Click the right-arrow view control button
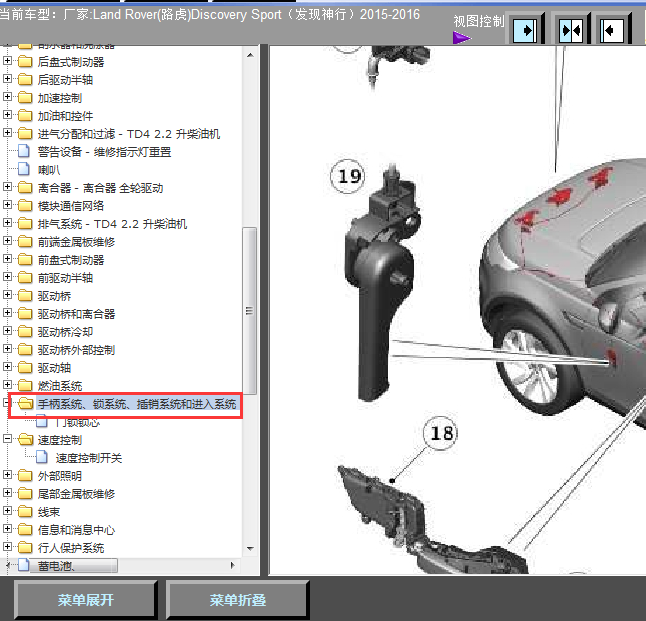This screenshot has width=646, height=621. click(525, 30)
